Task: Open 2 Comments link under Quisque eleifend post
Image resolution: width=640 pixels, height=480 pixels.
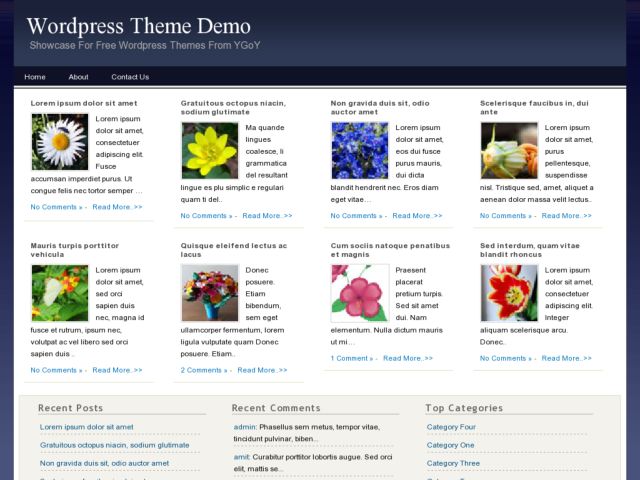Action: [x=204, y=370]
